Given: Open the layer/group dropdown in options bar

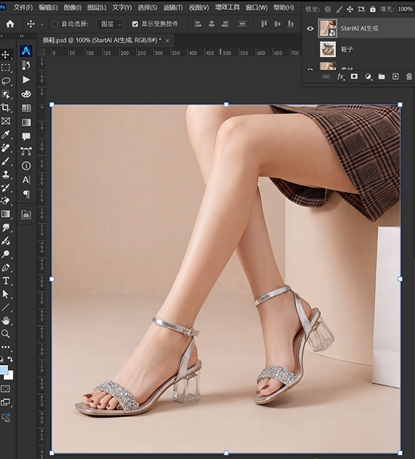Looking at the screenshot, I should tap(110, 24).
